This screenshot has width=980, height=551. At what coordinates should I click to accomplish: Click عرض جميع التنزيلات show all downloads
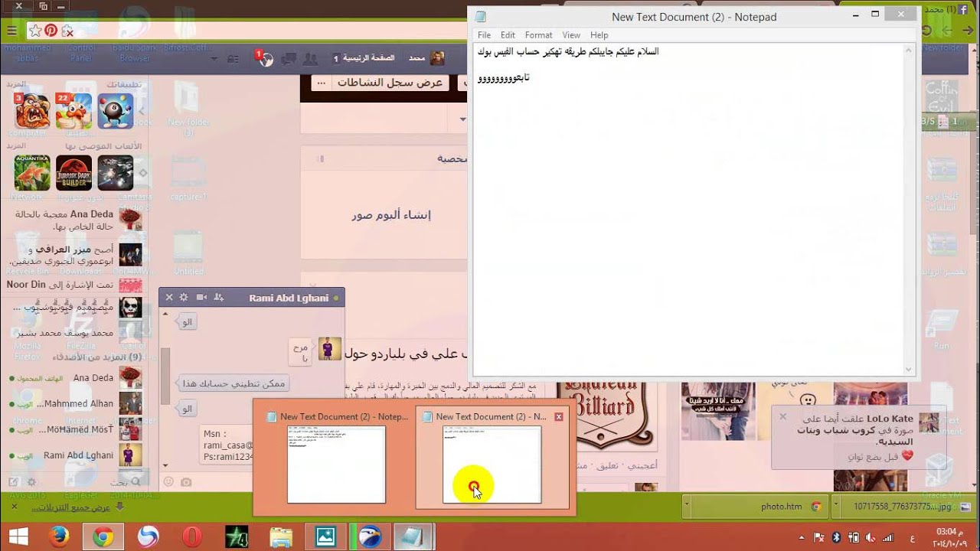click(x=71, y=507)
